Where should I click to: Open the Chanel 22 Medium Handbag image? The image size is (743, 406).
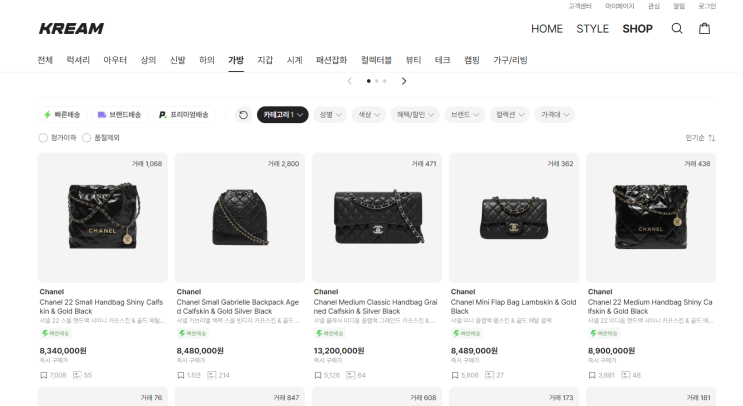[x=651, y=217]
